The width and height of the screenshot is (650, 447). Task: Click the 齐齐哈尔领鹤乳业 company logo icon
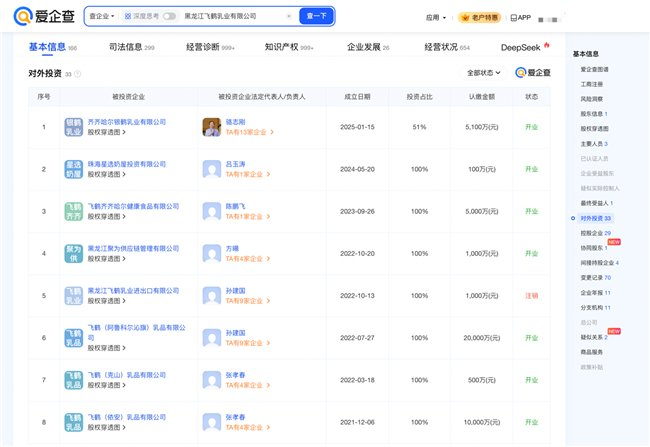pos(73,126)
